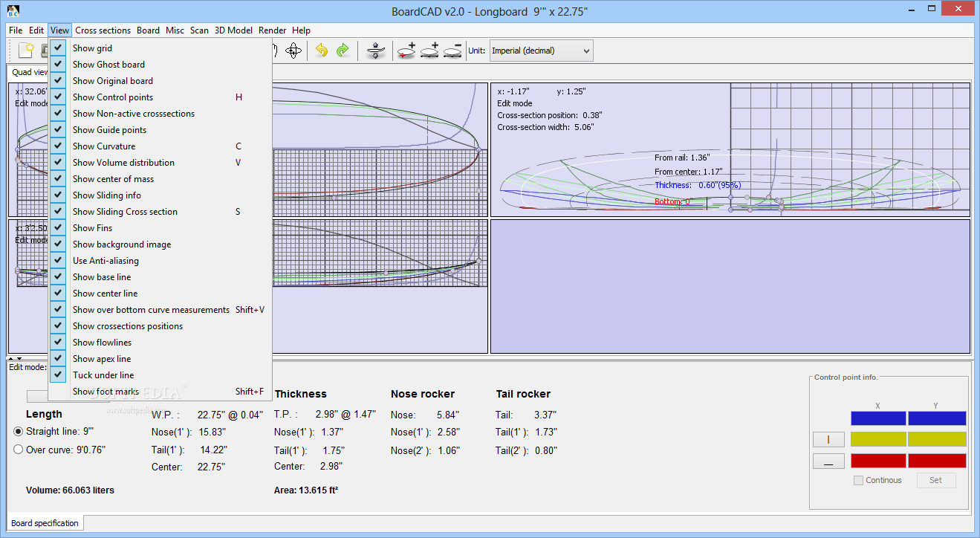This screenshot has width=980, height=538.
Task: Open the Render menu
Action: coord(273,30)
